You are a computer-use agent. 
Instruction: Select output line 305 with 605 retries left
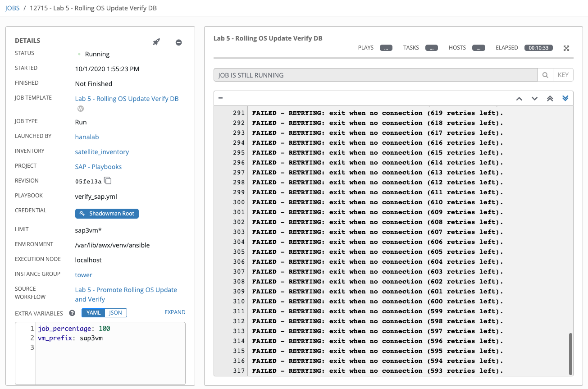378,252
